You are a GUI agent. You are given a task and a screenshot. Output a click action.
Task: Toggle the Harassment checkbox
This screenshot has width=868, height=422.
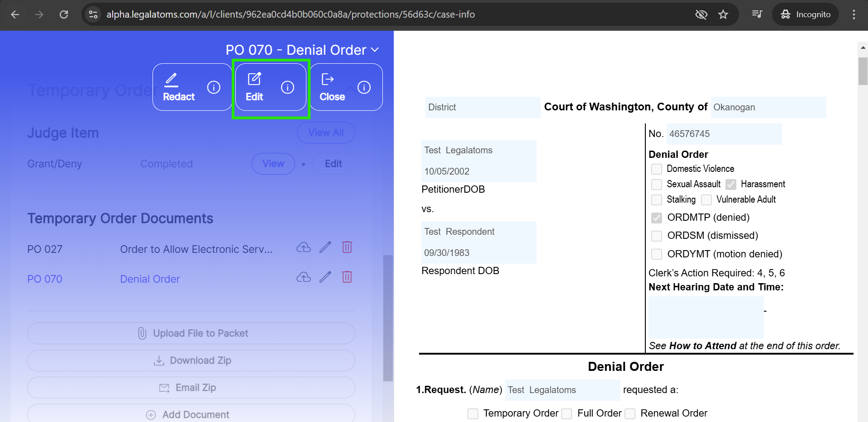pyautogui.click(x=731, y=185)
